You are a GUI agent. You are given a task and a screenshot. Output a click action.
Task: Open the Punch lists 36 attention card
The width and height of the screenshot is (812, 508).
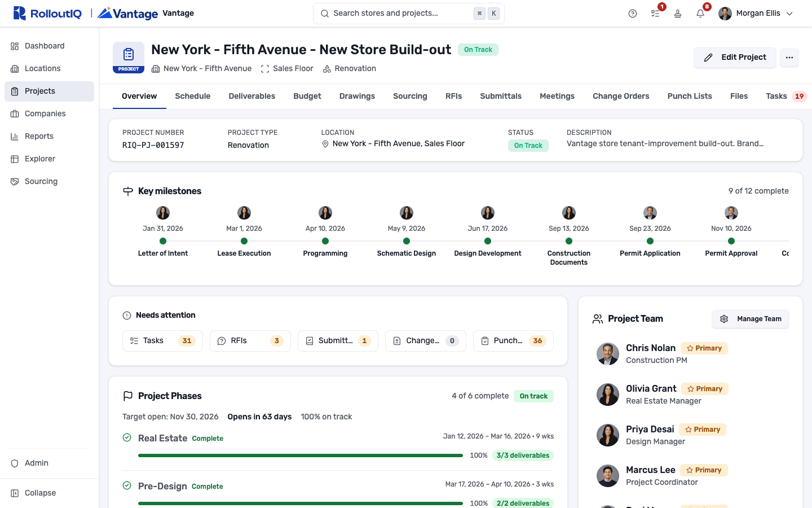(x=513, y=341)
